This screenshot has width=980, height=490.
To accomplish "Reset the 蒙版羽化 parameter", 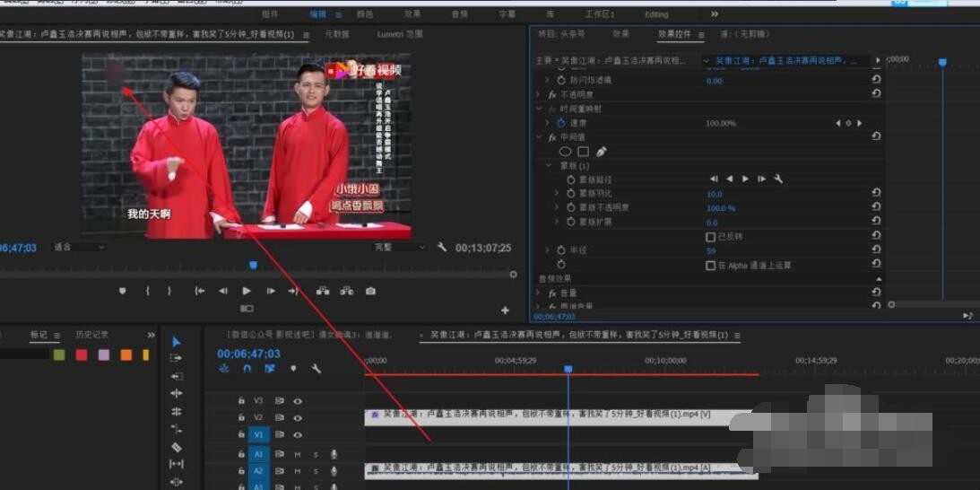I will (876, 193).
